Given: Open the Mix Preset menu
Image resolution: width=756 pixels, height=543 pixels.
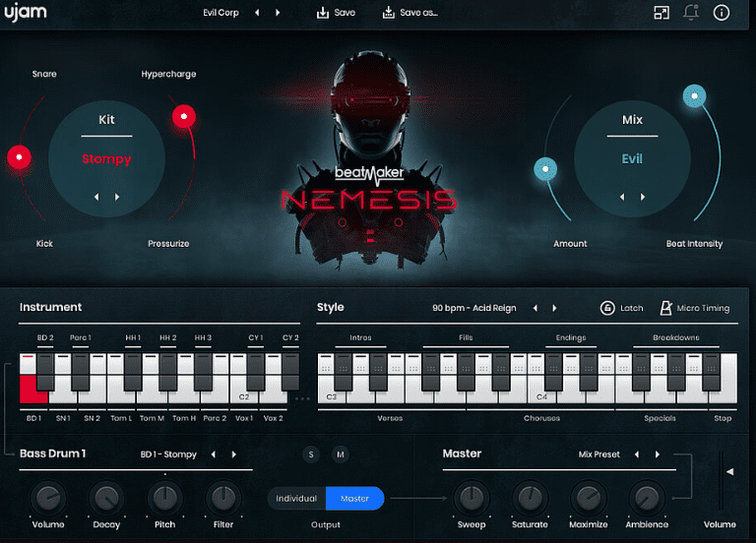Looking at the screenshot, I should [598, 454].
